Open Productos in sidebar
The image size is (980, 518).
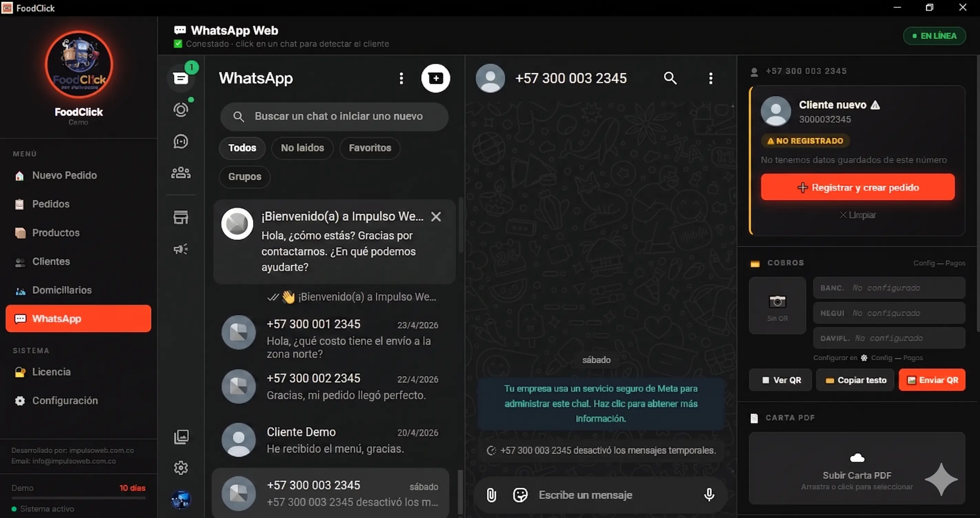pyautogui.click(x=79, y=232)
